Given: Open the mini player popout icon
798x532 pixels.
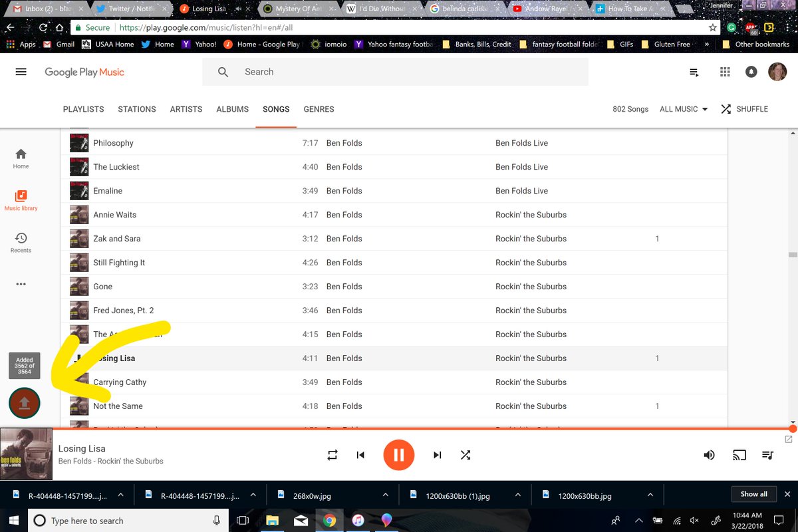Looking at the screenshot, I should point(789,439).
